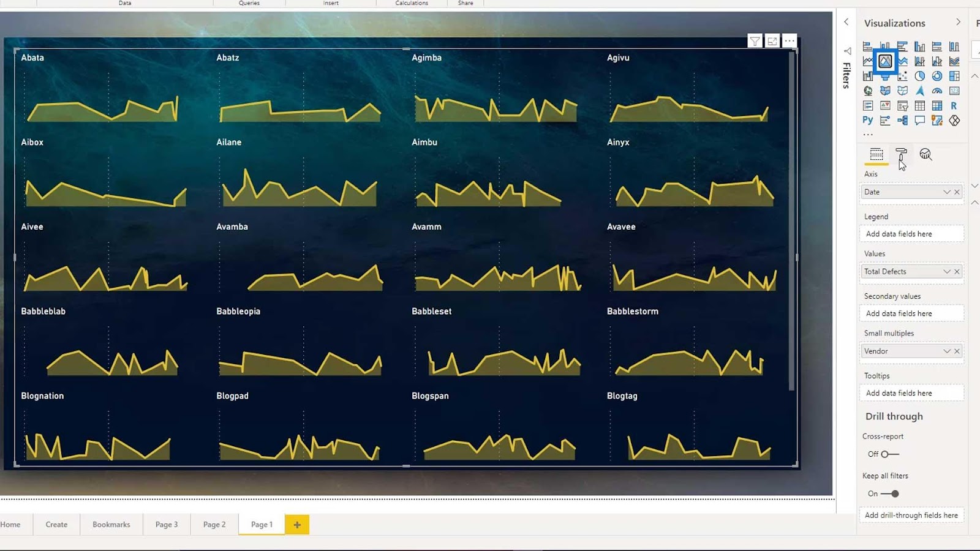Pick the donut chart visual
980x551 pixels.
(937, 76)
